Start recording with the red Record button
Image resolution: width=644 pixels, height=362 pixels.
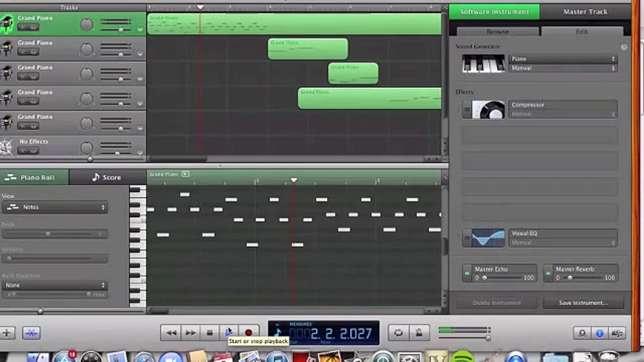coord(249,333)
